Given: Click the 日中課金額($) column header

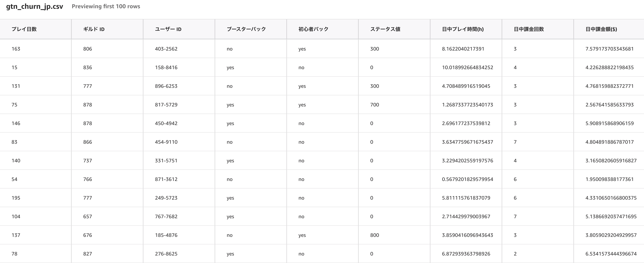Looking at the screenshot, I should [x=601, y=29].
